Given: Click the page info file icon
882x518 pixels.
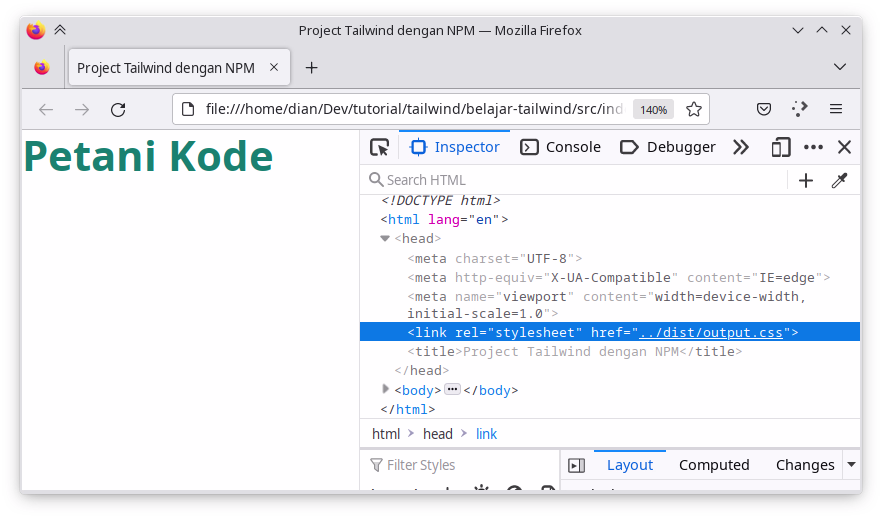Looking at the screenshot, I should coord(189,109).
